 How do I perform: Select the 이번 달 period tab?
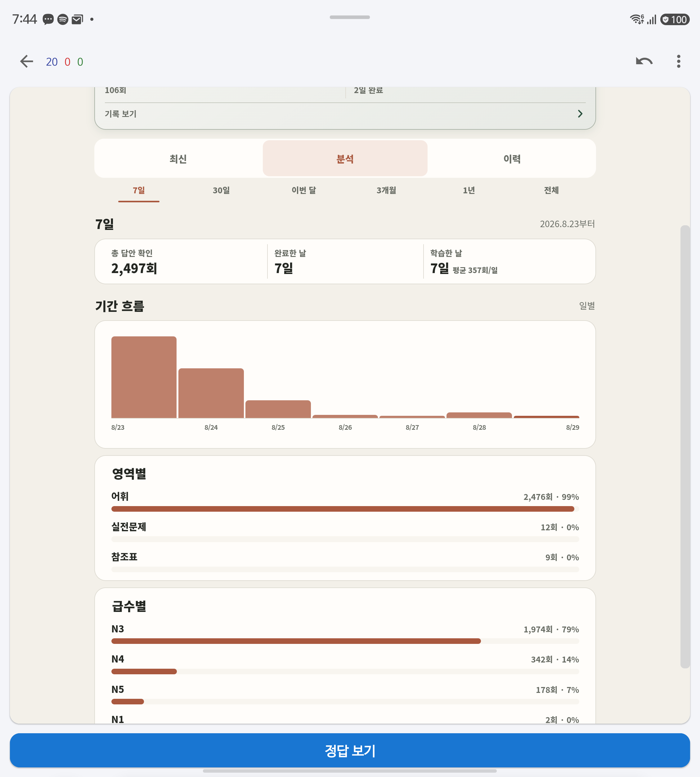[304, 191]
